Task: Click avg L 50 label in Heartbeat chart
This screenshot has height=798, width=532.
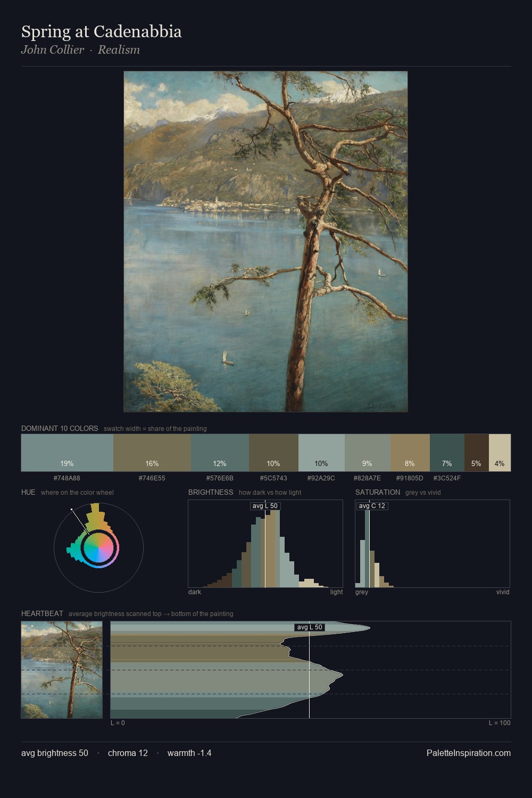Action: click(310, 627)
